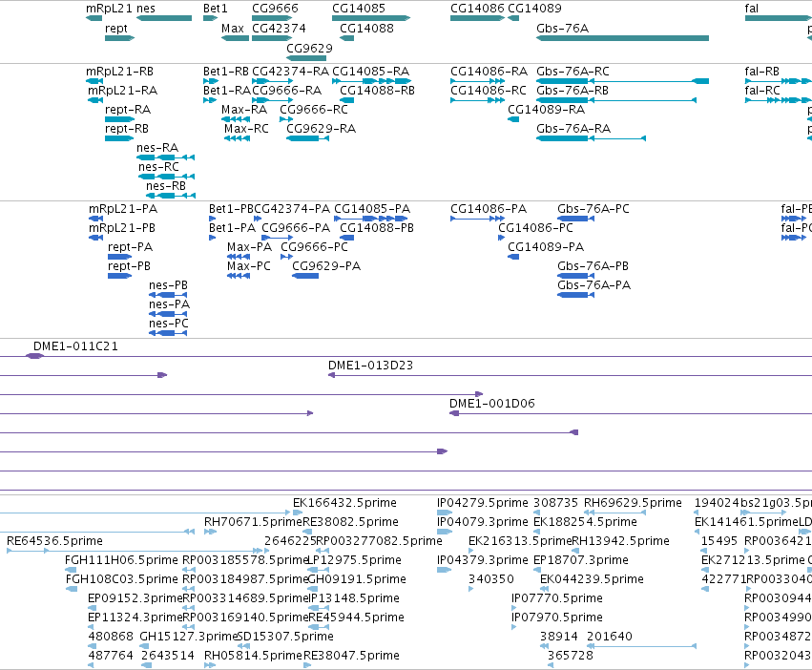Click transcript CG9666-RC label

point(314,110)
